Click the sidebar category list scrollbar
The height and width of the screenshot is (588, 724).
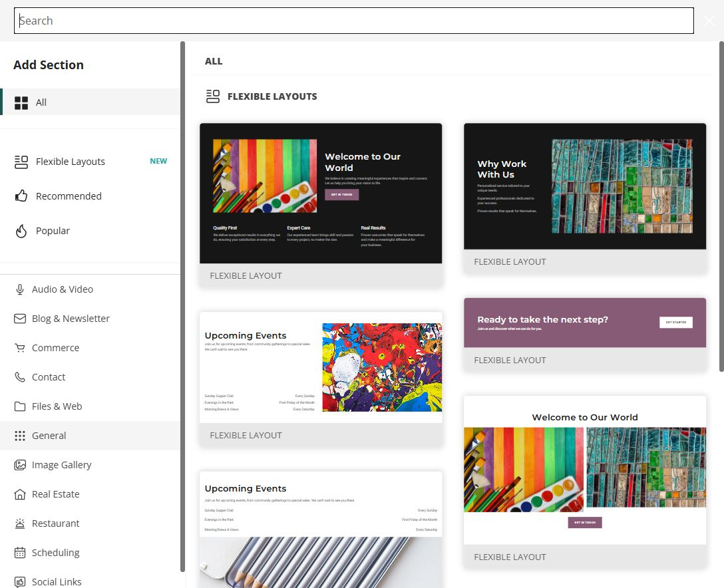pos(182,307)
